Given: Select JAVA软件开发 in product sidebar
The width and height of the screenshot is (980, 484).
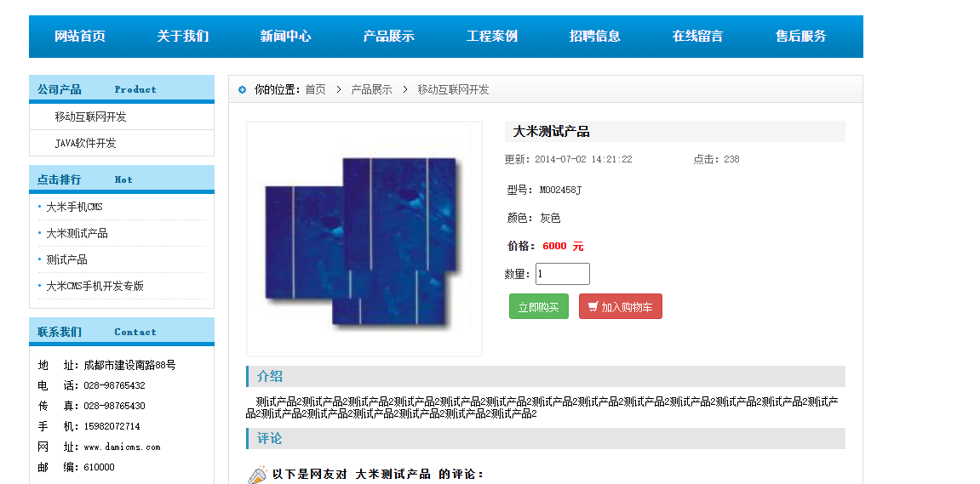Looking at the screenshot, I should point(86,143).
